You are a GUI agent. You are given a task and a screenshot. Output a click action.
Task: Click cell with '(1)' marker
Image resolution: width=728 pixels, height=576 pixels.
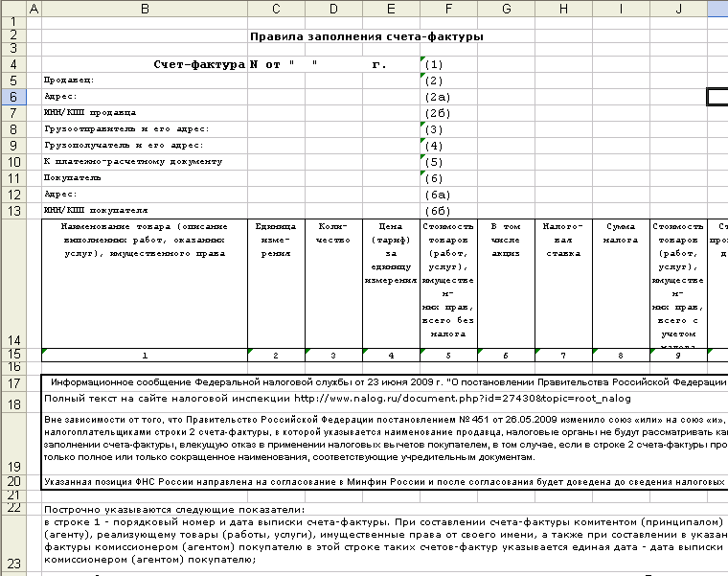click(x=448, y=64)
